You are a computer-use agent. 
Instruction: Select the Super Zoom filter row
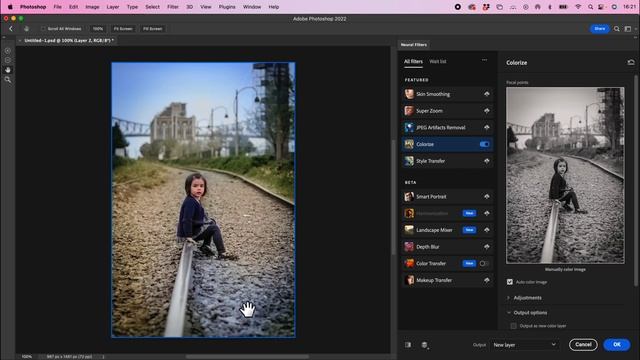(447, 111)
